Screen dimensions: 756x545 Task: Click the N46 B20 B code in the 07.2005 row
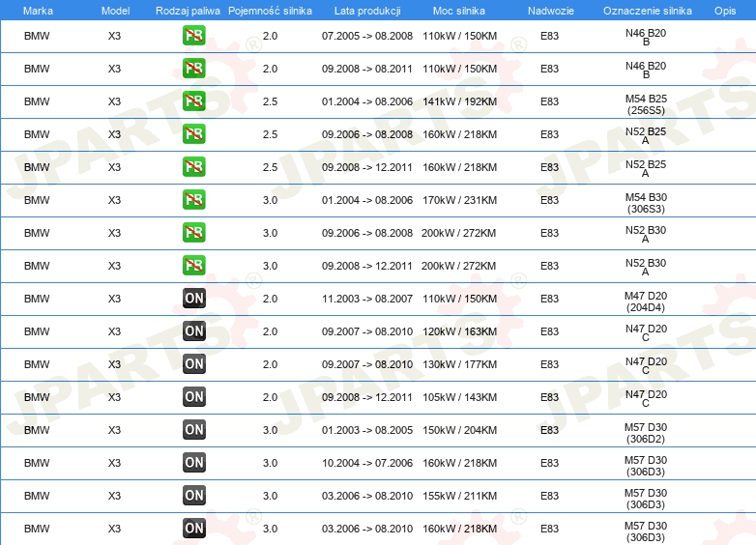click(x=646, y=37)
